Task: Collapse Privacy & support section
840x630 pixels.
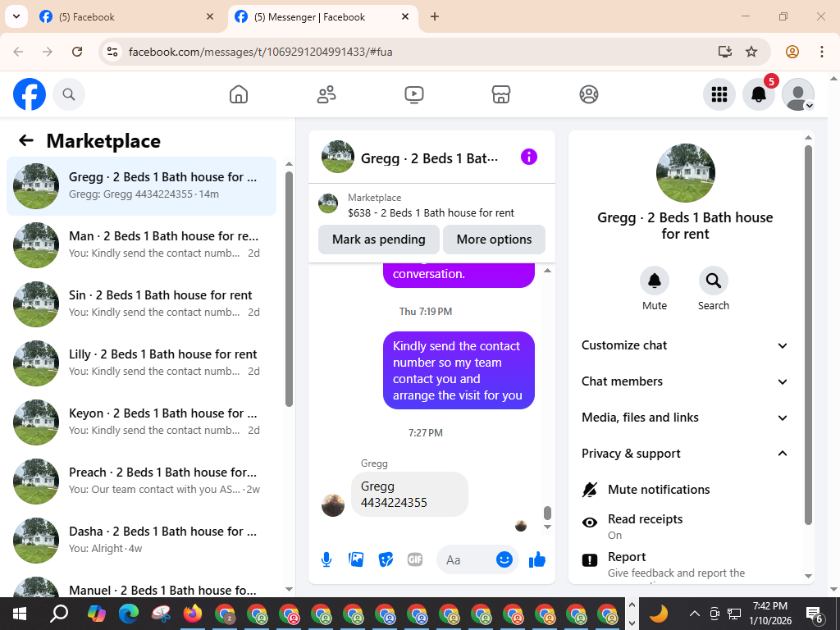Action: tap(684, 453)
